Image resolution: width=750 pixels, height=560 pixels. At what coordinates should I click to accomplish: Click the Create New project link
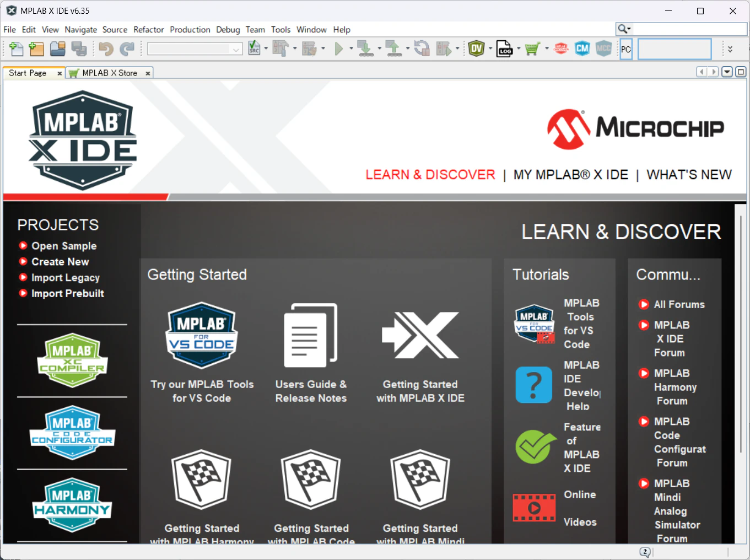[60, 262]
